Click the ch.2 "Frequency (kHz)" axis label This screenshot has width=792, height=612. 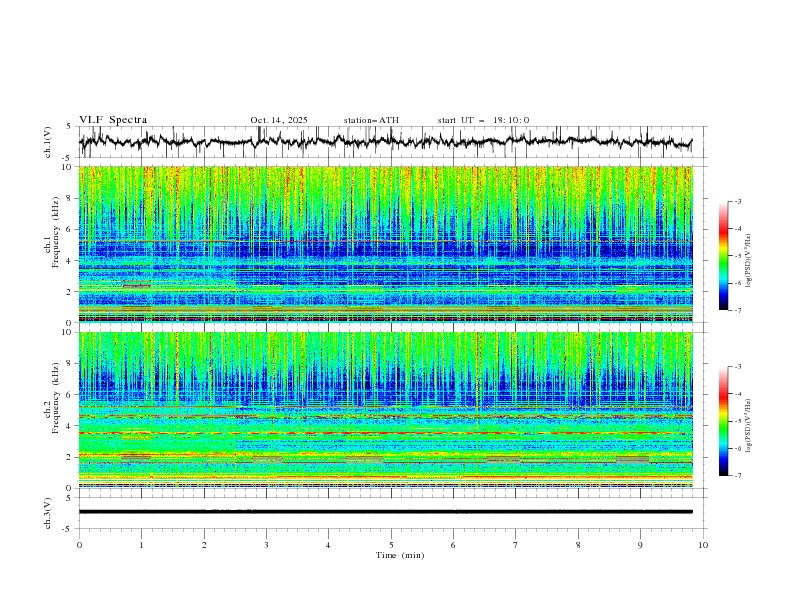point(56,398)
